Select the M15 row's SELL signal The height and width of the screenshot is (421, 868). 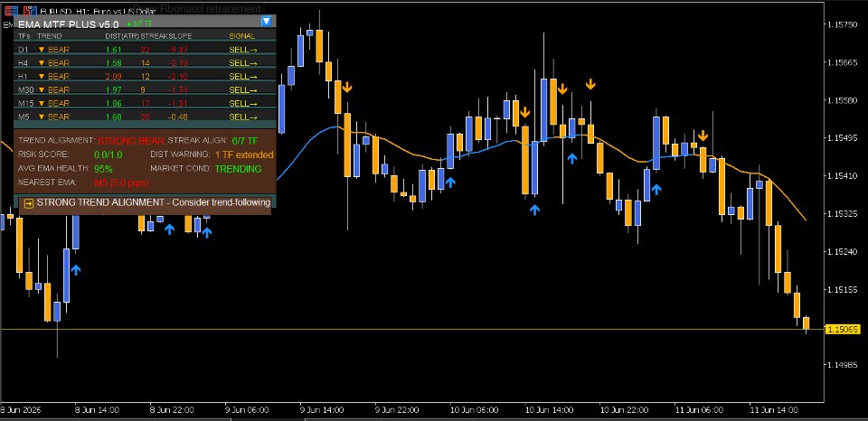(243, 104)
